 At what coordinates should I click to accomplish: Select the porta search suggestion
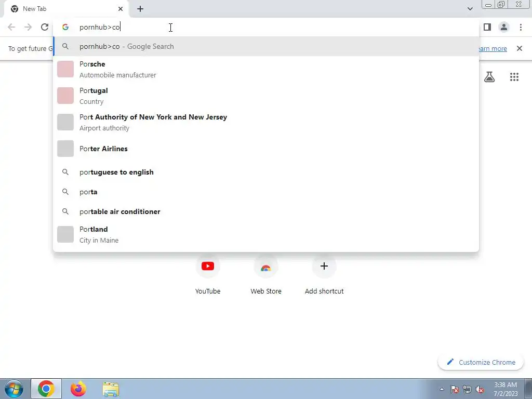tap(266, 192)
